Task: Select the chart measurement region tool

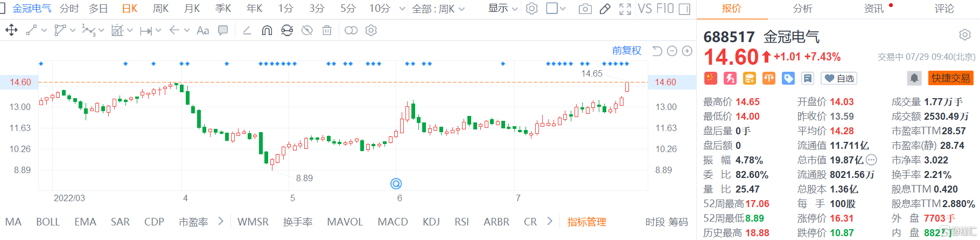Action: click(x=117, y=31)
